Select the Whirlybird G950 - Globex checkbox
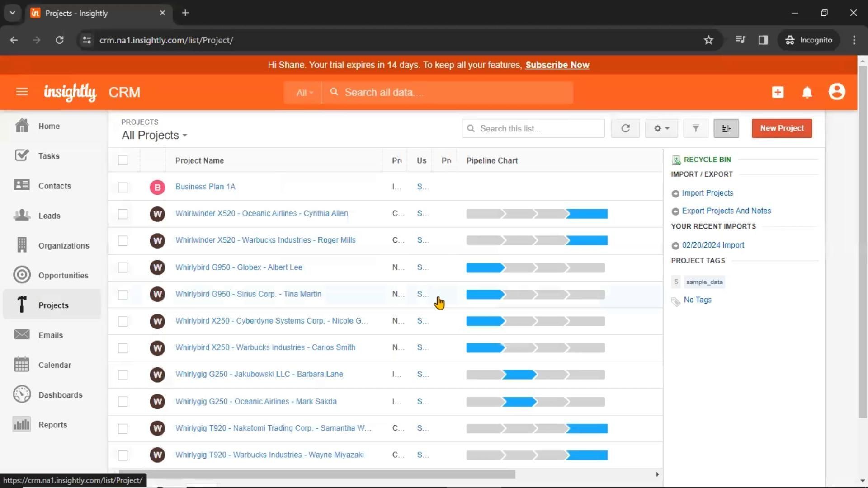This screenshot has width=868, height=488. [x=123, y=267]
